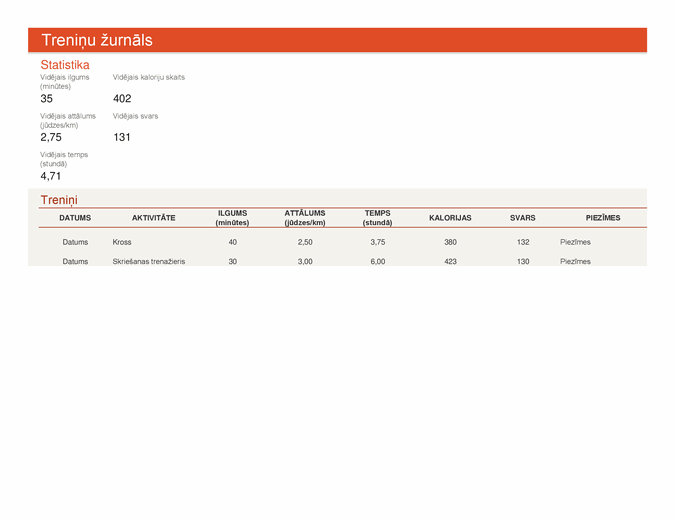Select the average pace value 4,71
This screenshot has height=520, width=675.
[x=51, y=176]
